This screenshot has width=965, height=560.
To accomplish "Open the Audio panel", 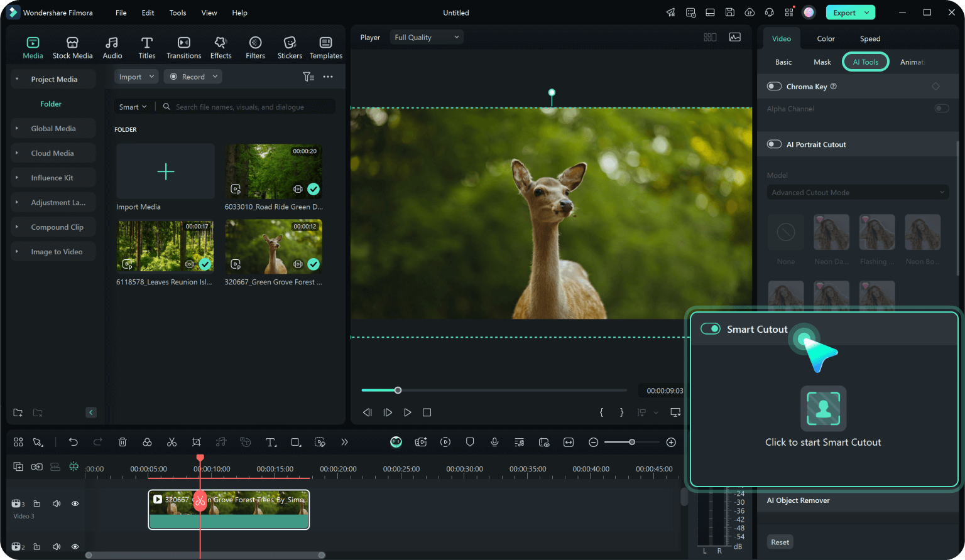I will [112, 48].
